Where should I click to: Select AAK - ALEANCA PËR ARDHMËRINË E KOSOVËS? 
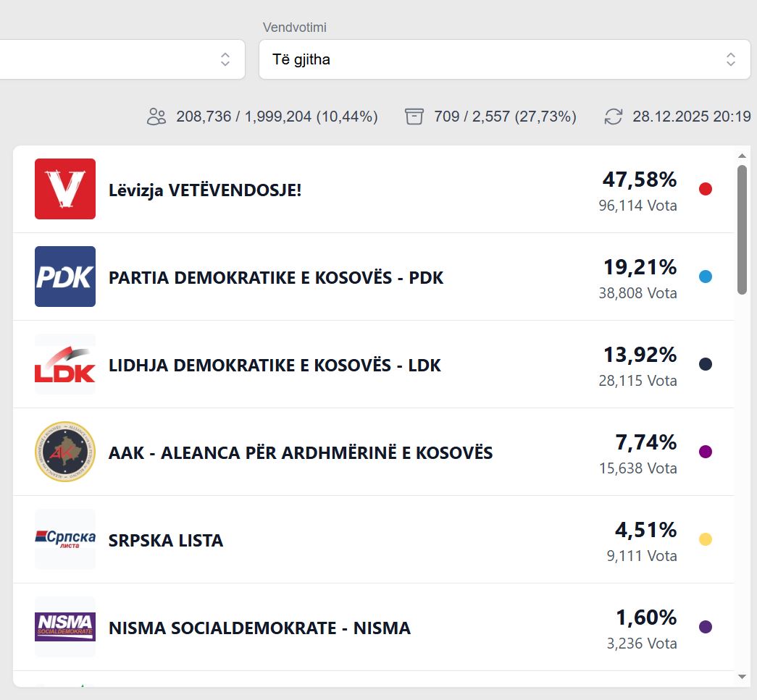tap(301, 453)
